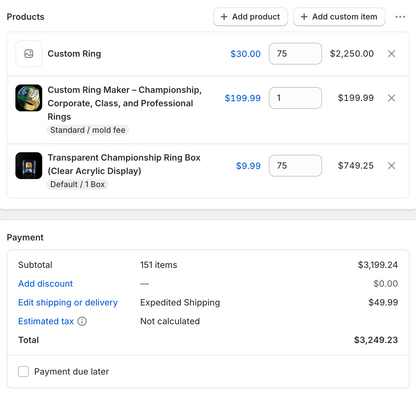Open the Products three-dots menu
Image resolution: width=416 pixels, height=393 pixels.
coord(400,17)
